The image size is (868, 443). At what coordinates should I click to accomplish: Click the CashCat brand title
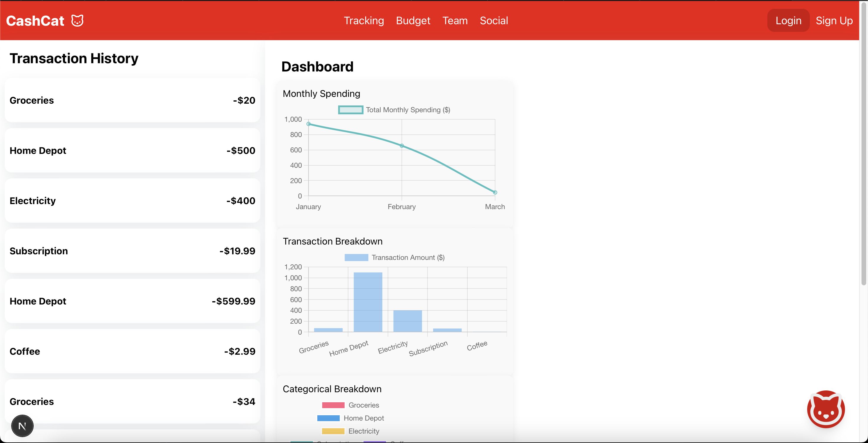click(35, 21)
